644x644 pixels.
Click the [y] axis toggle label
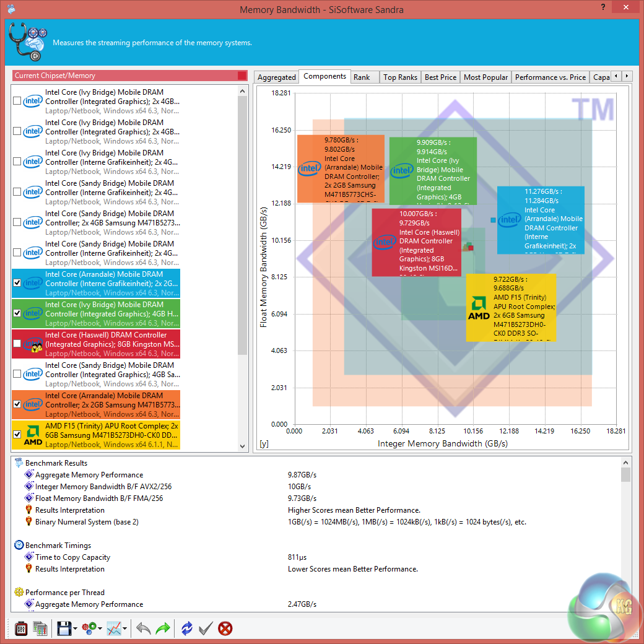[264, 444]
